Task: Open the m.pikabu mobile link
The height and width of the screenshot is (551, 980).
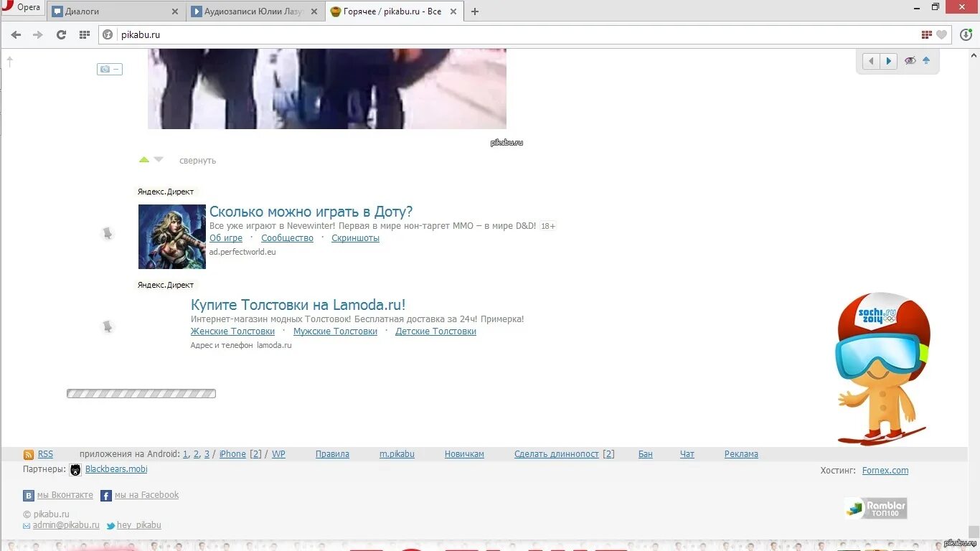Action: pyautogui.click(x=397, y=454)
